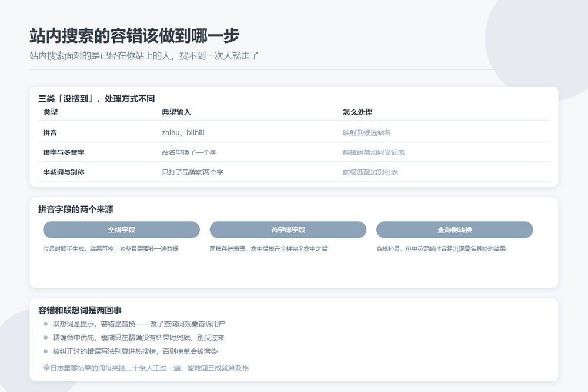Click the description starting 省掉补录

[441, 248]
